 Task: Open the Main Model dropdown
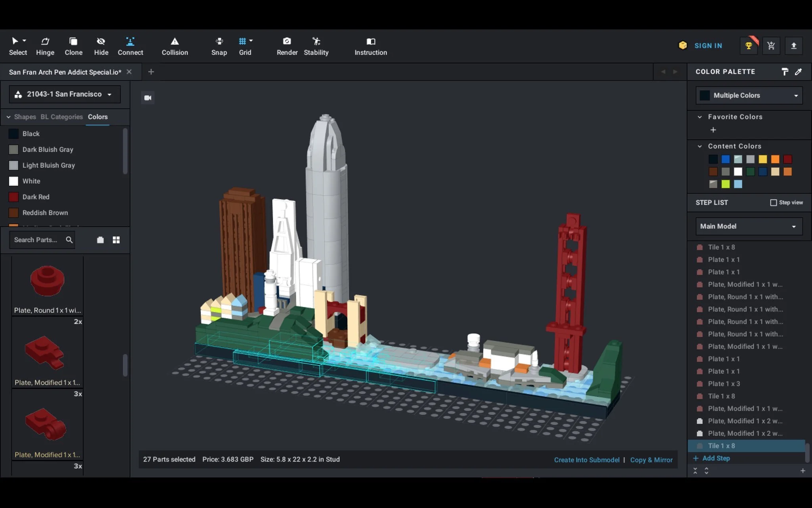click(x=749, y=226)
